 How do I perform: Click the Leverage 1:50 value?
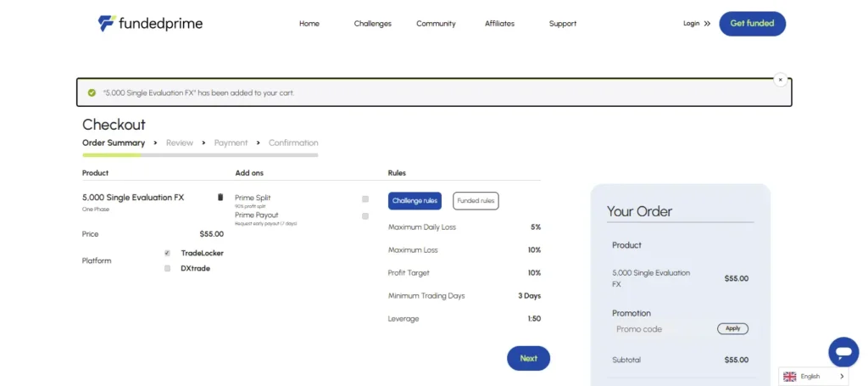(534, 319)
